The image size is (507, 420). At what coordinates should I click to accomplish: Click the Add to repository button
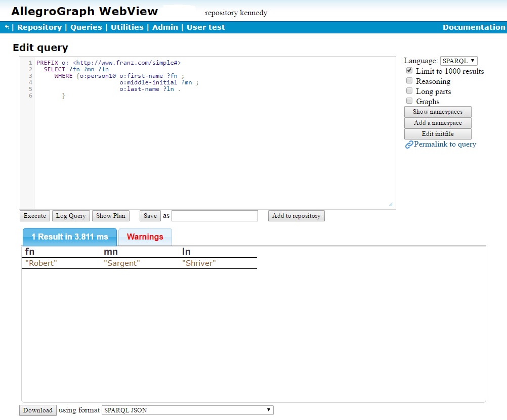pyautogui.click(x=297, y=216)
